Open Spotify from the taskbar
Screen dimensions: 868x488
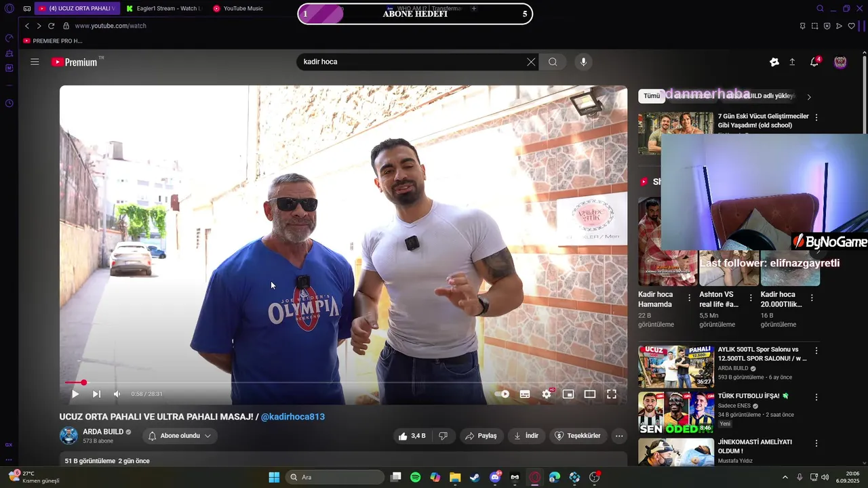416,477
